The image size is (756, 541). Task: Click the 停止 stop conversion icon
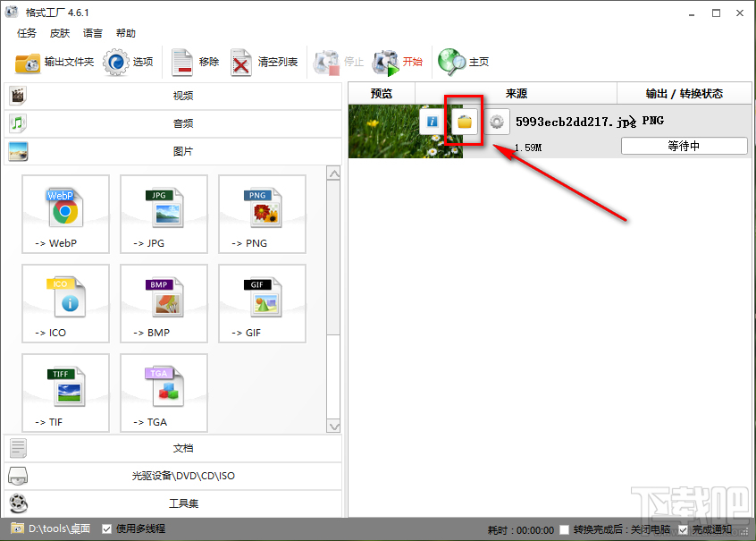click(x=326, y=62)
